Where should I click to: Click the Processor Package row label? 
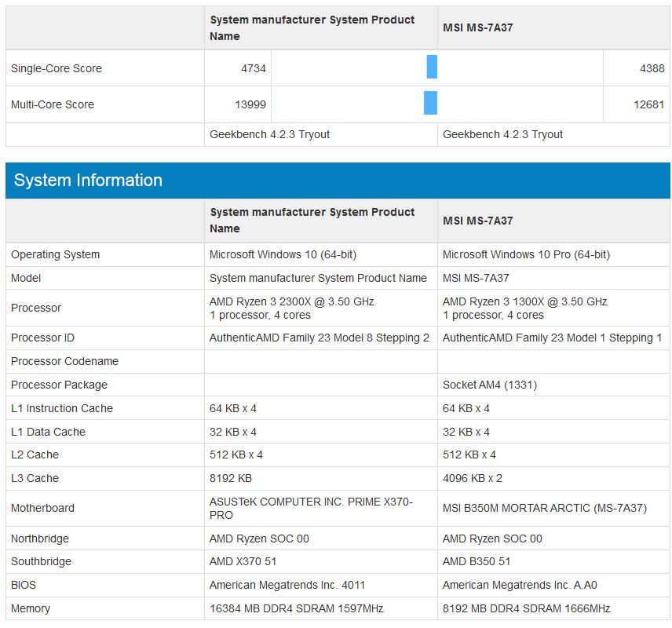pos(59,385)
